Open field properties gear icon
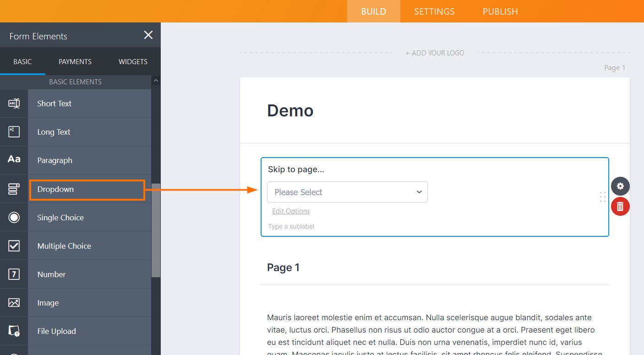The height and width of the screenshot is (355, 644). tap(620, 186)
